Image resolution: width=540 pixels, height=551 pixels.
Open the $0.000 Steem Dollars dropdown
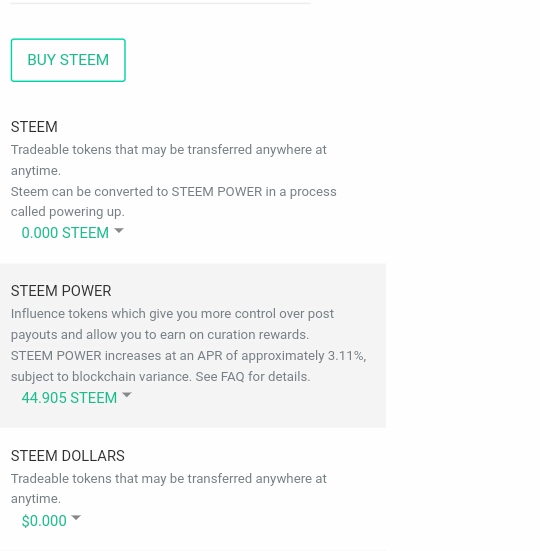point(51,520)
